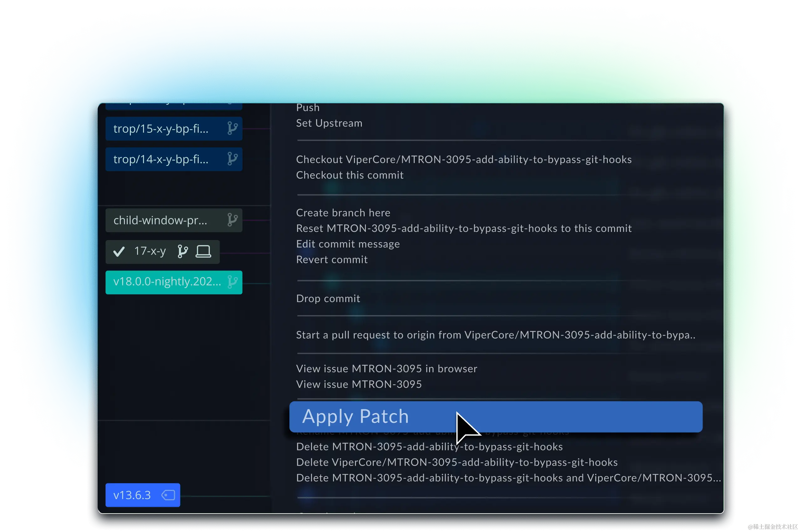Select Apply Patch menu entry

coord(355,416)
